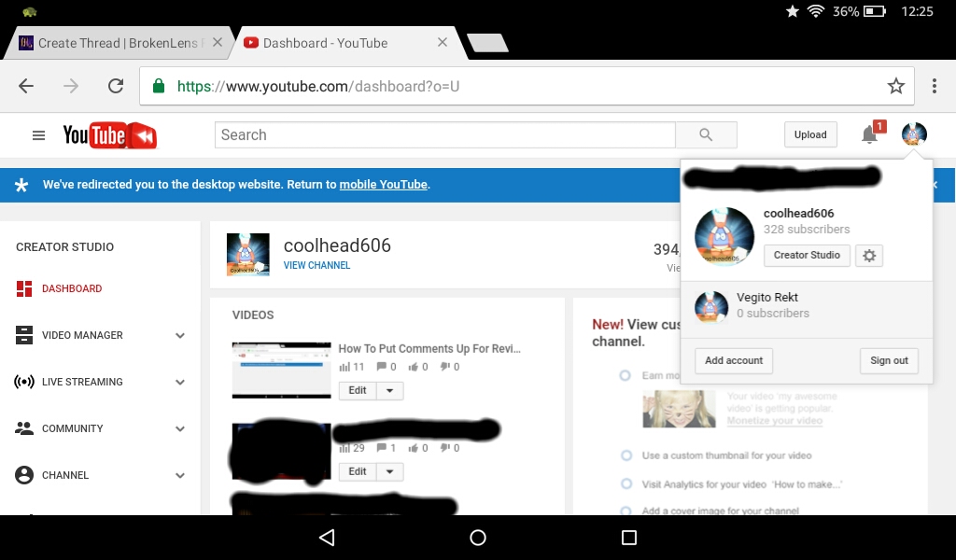Expand the Video Manager section

pos(180,335)
